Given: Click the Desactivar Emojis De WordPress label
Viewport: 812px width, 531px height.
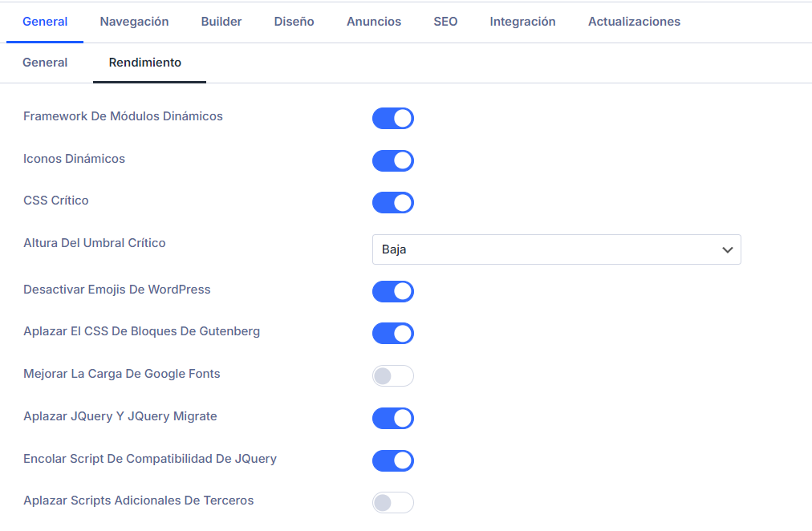Looking at the screenshot, I should click(x=117, y=290).
